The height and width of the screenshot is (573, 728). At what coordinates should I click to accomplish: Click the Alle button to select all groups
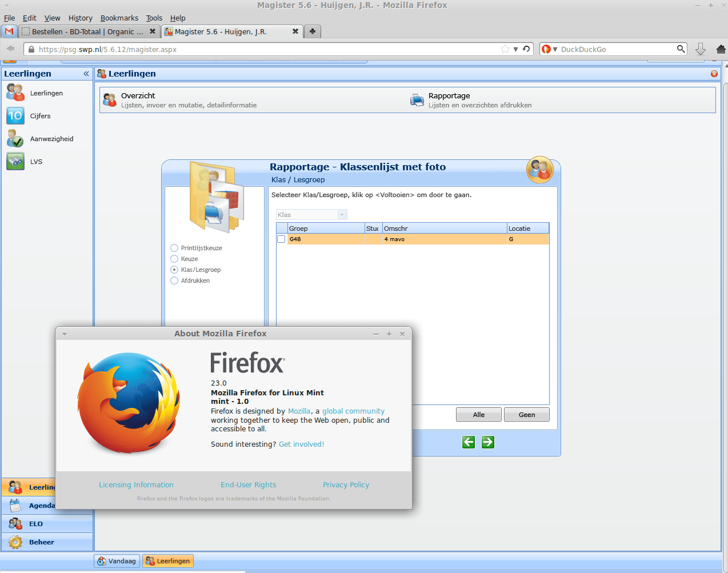pyautogui.click(x=478, y=414)
